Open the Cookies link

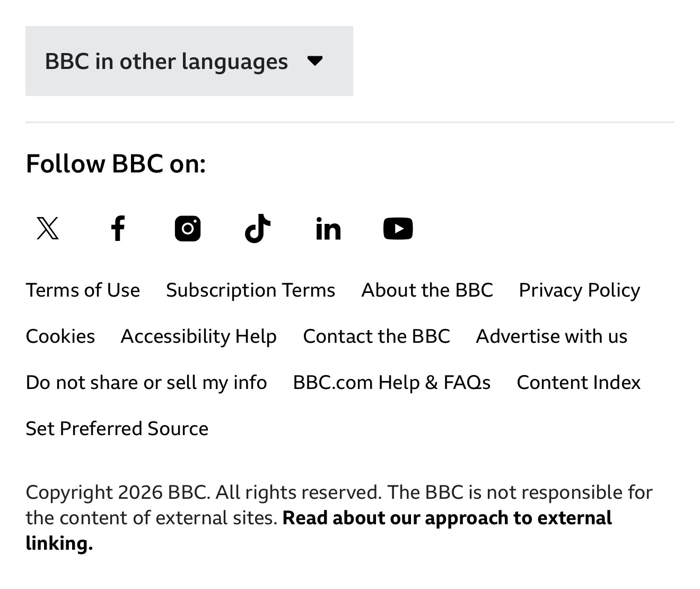tap(60, 336)
